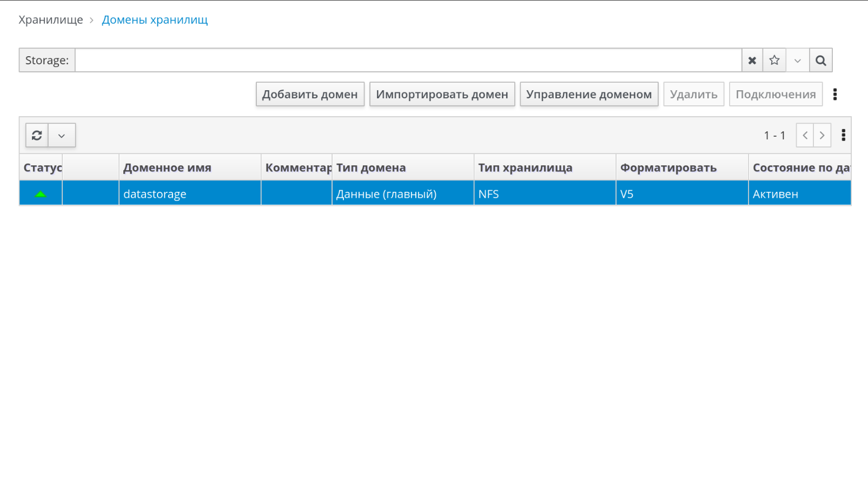
Task: Focus the Storage search input field
Action: [408, 61]
